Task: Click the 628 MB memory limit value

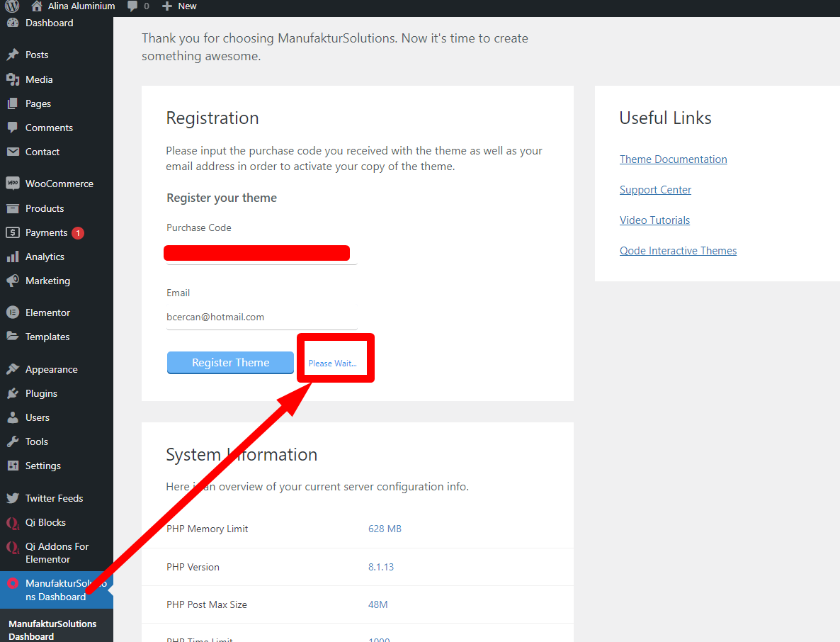Action: coord(385,529)
